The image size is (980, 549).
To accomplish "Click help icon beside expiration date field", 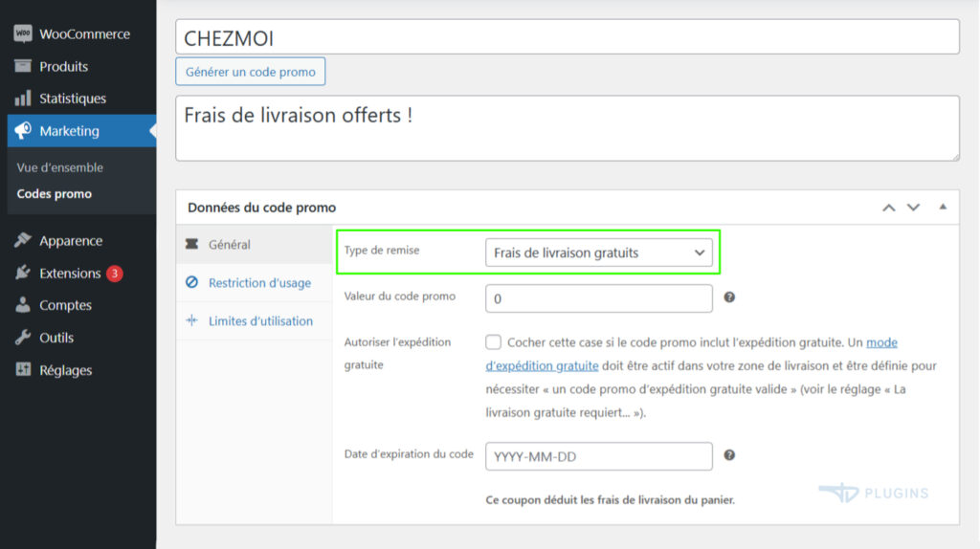I will pyautogui.click(x=729, y=455).
